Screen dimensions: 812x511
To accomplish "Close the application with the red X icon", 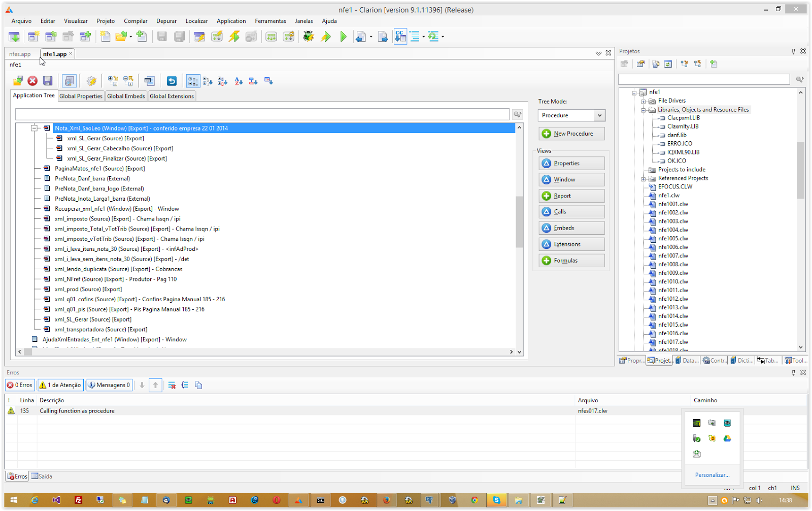I will tap(32, 80).
